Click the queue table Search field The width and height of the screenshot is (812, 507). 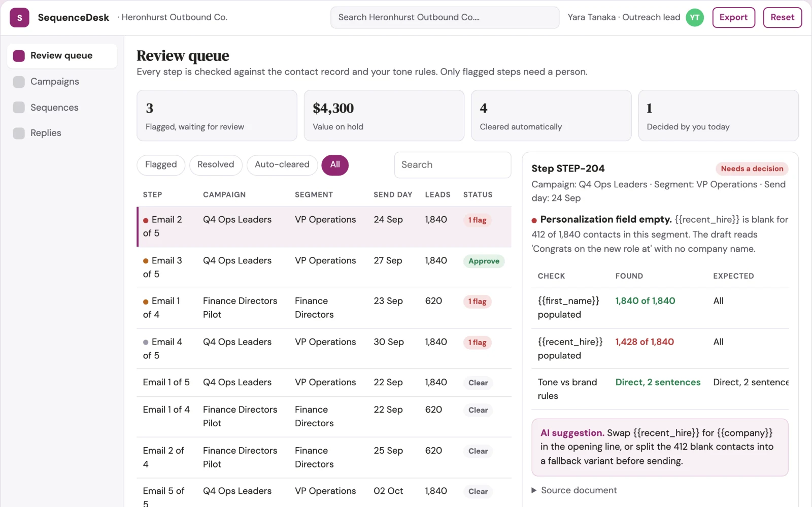pyautogui.click(x=452, y=165)
